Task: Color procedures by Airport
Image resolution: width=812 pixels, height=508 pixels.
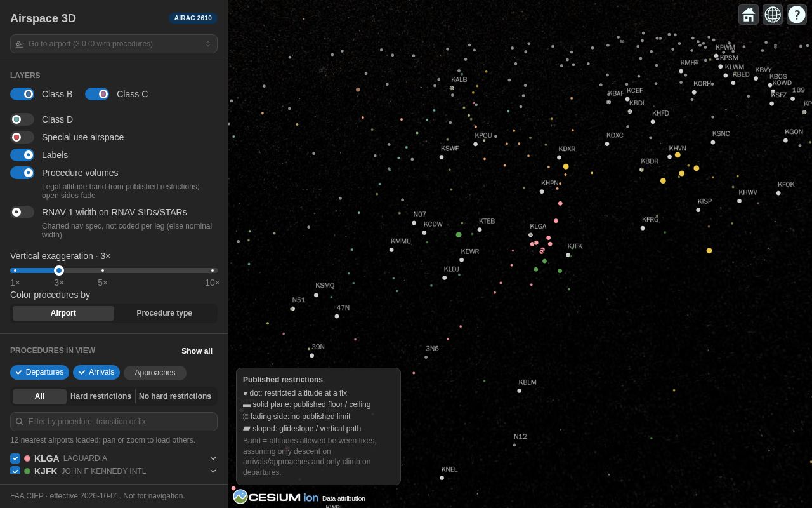Action: tap(63, 313)
